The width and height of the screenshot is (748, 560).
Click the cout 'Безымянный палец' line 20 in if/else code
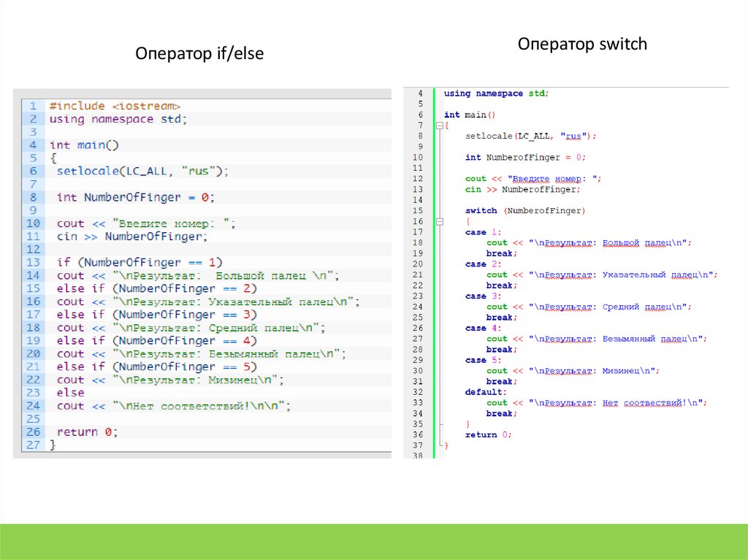202,353
